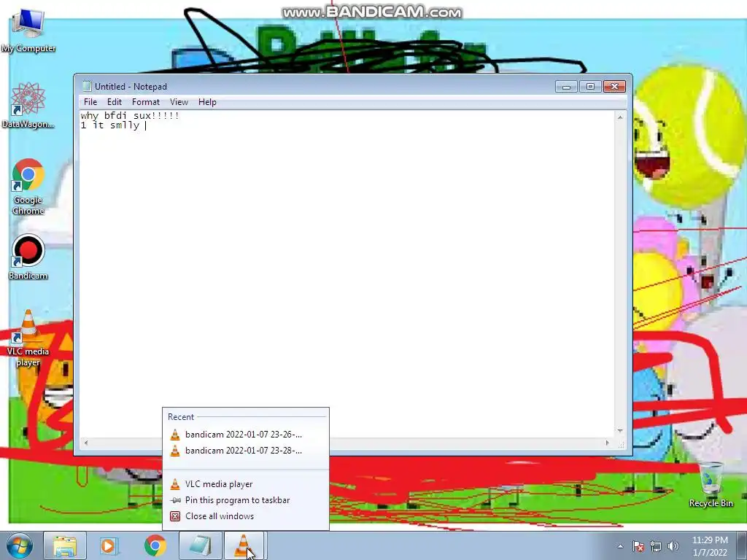Click the VLC cone taskbar button
This screenshot has width=747, height=560.
pyautogui.click(x=244, y=545)
